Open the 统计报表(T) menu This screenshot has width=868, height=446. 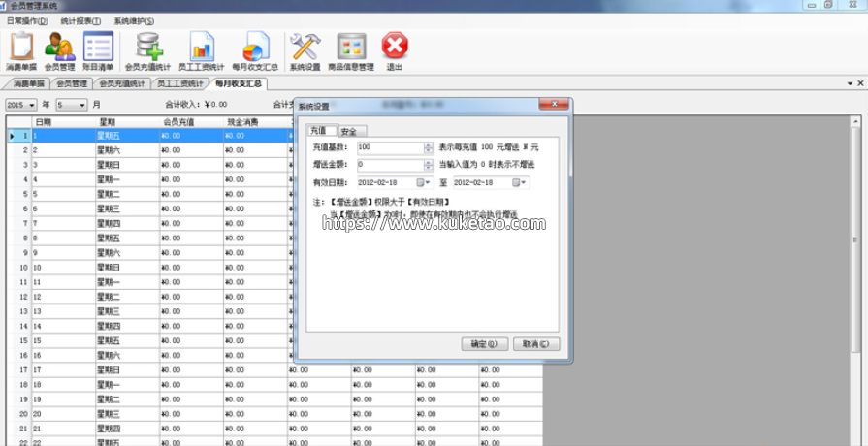[80, 21]
